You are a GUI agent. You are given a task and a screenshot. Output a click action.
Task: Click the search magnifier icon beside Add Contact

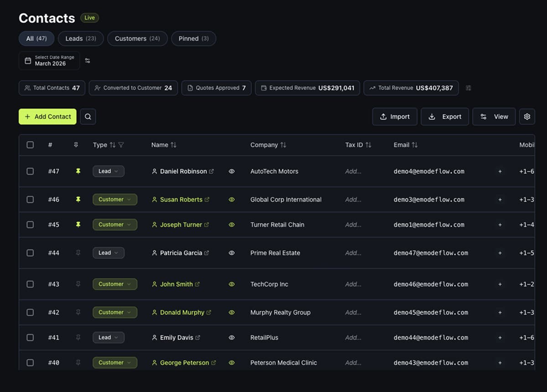click(88, 117)
